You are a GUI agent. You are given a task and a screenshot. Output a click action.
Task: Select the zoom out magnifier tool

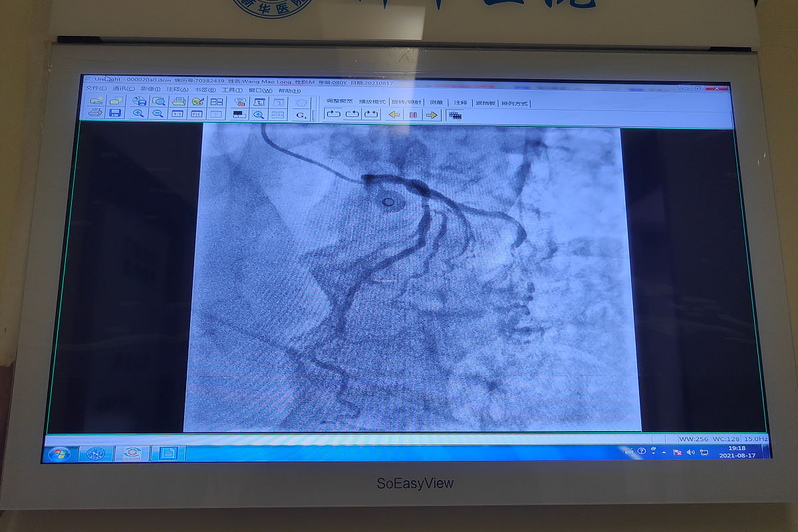coord(158,114)
